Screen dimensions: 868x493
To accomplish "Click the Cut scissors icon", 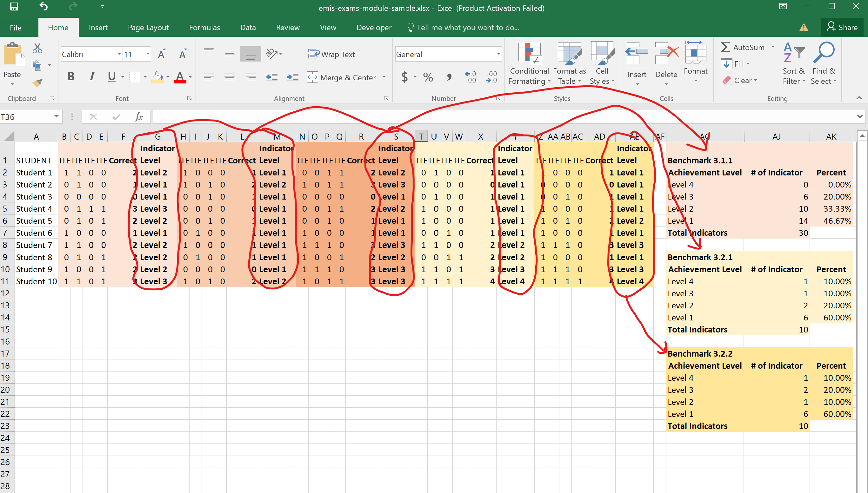I will tap(37, 48).
